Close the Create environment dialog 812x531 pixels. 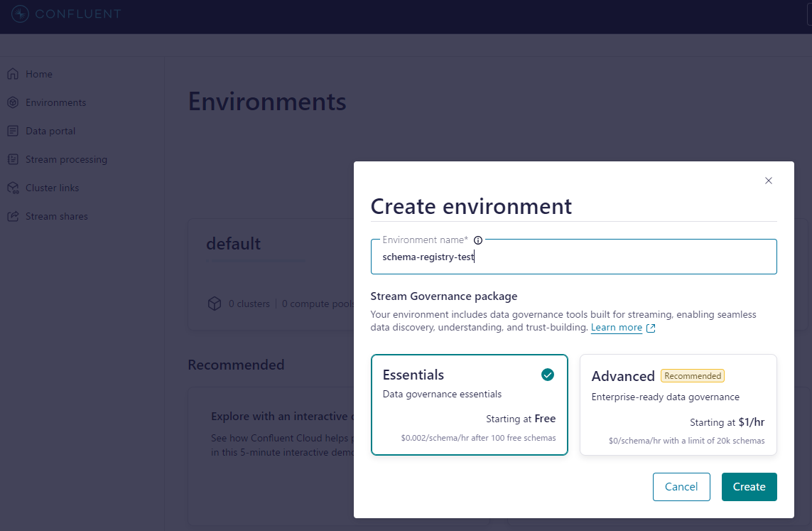[x=769, y=181]
